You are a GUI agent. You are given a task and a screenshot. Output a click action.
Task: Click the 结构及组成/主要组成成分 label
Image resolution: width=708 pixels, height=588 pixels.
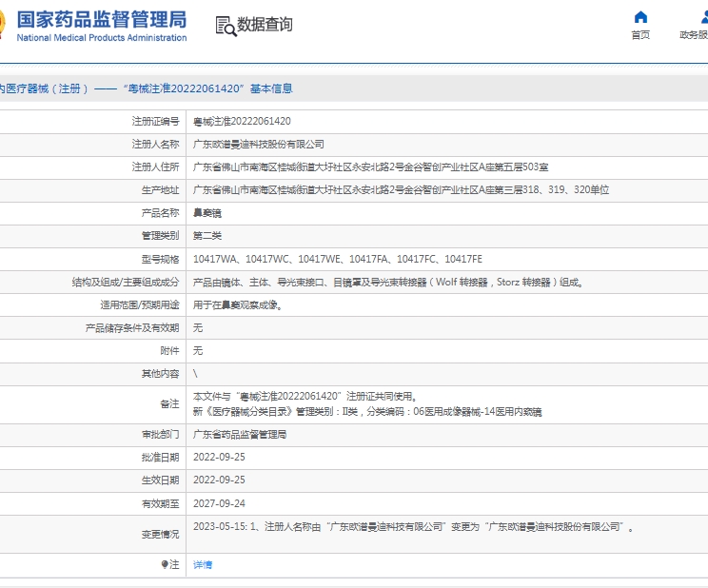126,283
